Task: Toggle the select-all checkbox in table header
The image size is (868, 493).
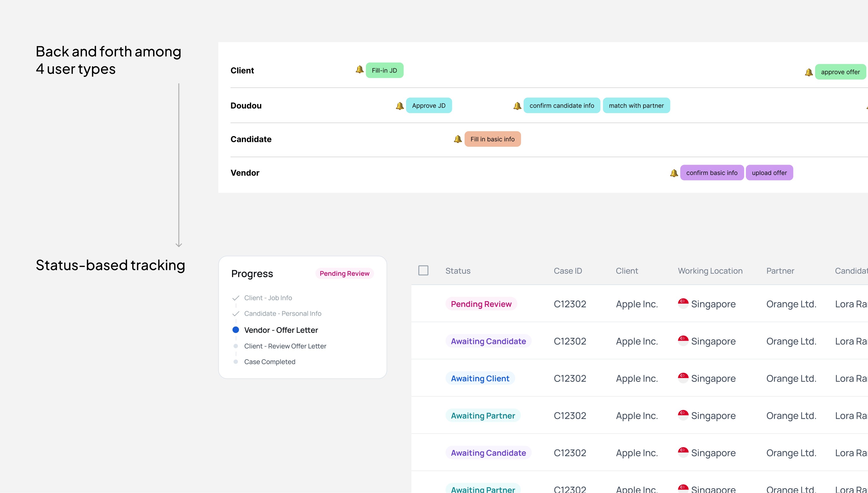Action: (423, 271)
